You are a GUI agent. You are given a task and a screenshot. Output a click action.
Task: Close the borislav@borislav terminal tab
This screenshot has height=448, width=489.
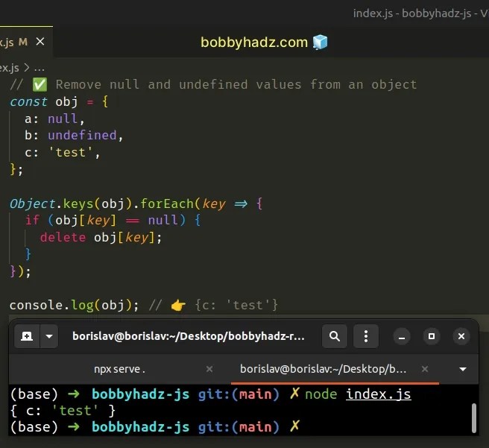click(425, 369)
